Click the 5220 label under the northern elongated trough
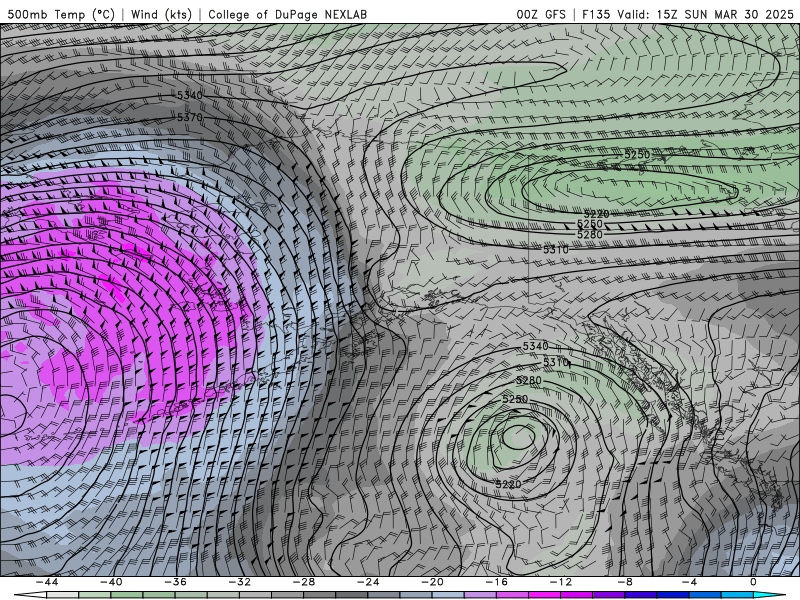800x600 pixels. [x=597, y=214]
